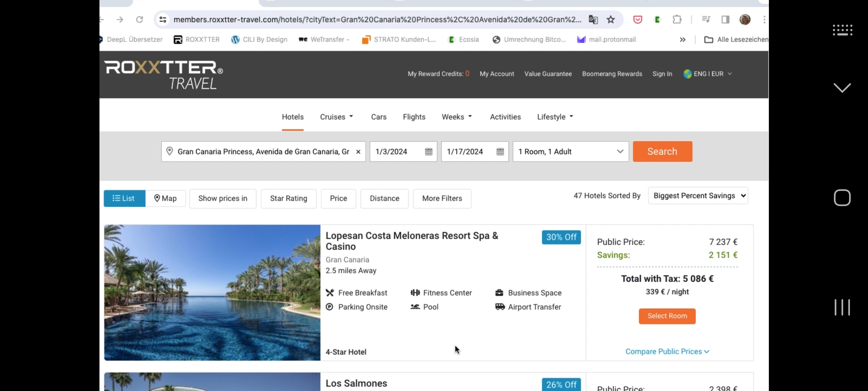The height and width of the screenshot is (391, 868).
Task: Click the Lopesan Costa Meloneras pool photo
Action: 212,293
